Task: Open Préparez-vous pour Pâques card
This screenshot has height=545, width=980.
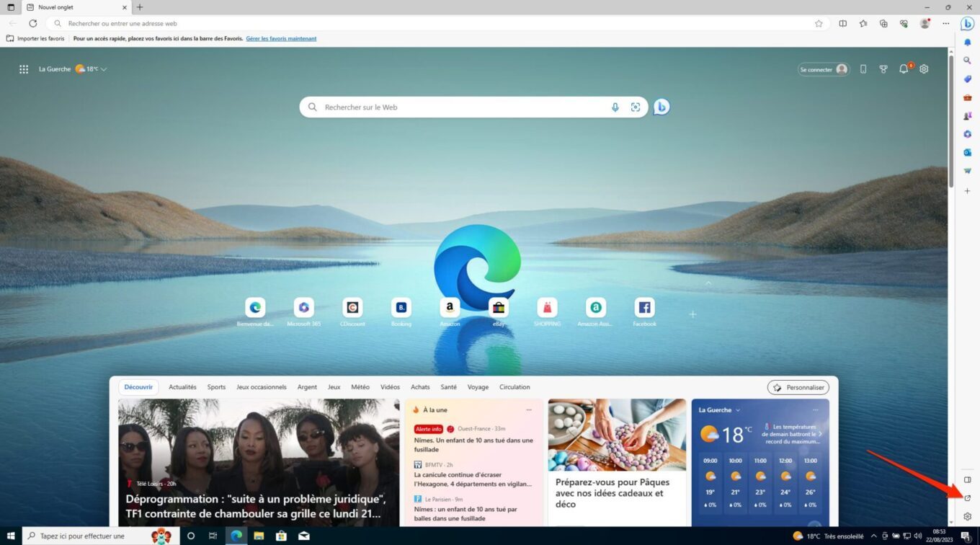Action: pyautogui.click(x=617, y=462)
